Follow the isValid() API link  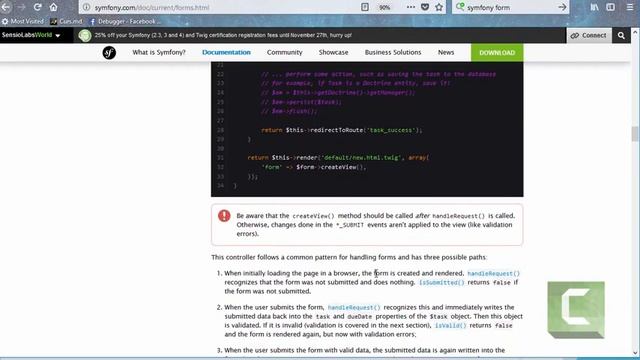tap(450, 326)
